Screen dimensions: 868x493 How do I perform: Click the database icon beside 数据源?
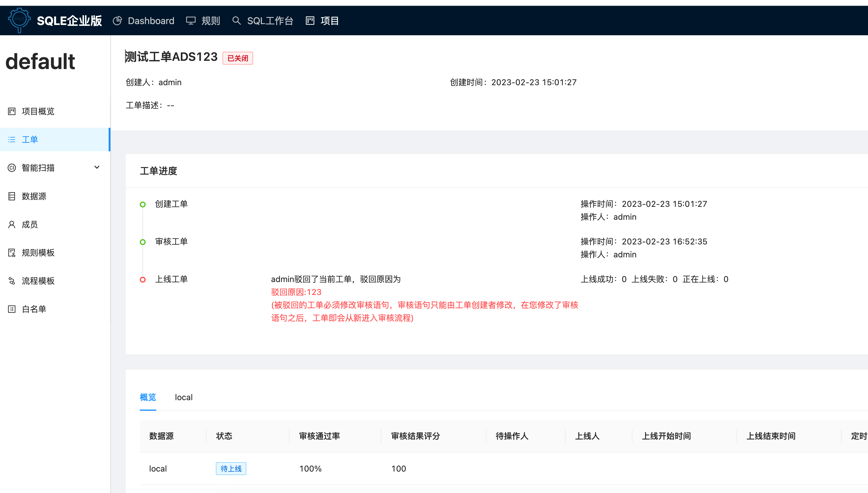tap(12, 196)
